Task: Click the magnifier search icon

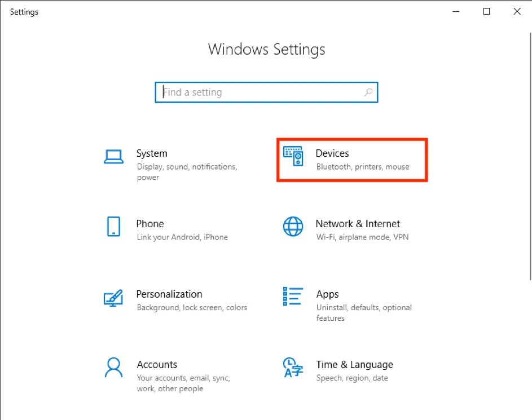Action: click(368, 92)
